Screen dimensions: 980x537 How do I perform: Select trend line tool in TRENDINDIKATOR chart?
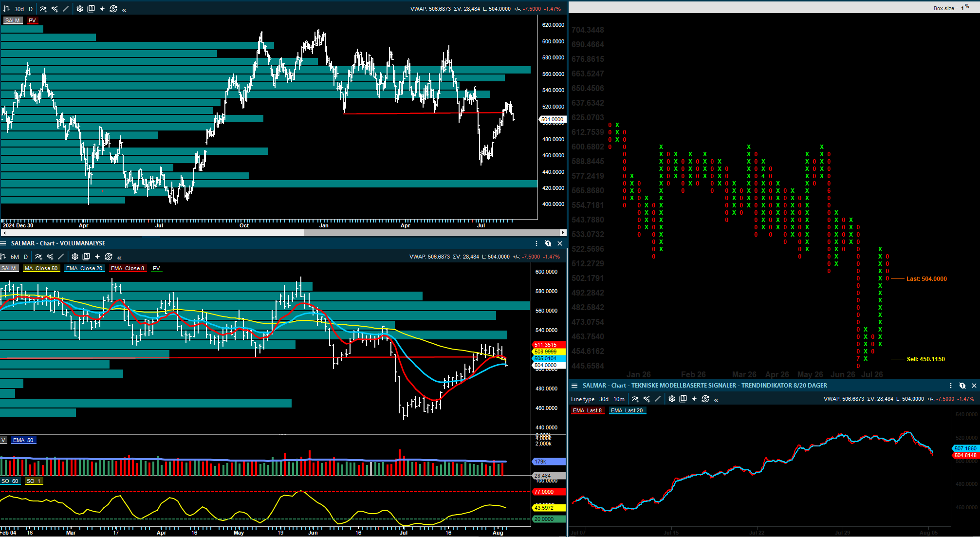658,399
